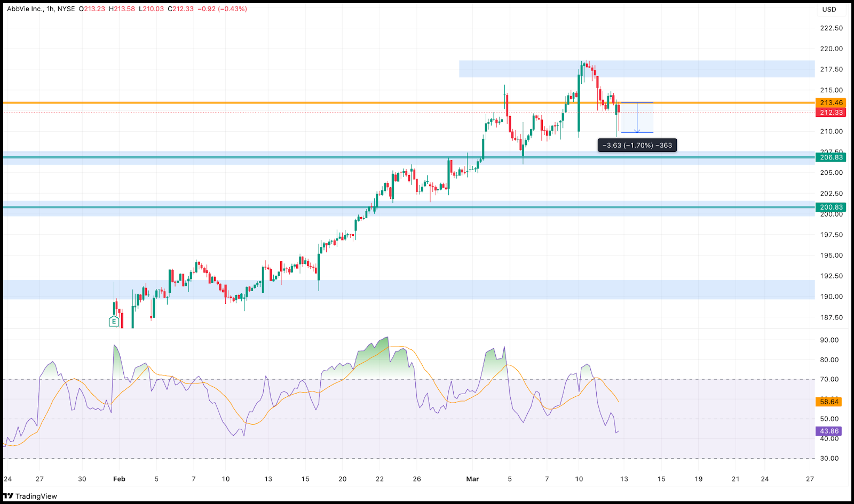
Task: Click the 205.00 price scale label
Action: 831,173
